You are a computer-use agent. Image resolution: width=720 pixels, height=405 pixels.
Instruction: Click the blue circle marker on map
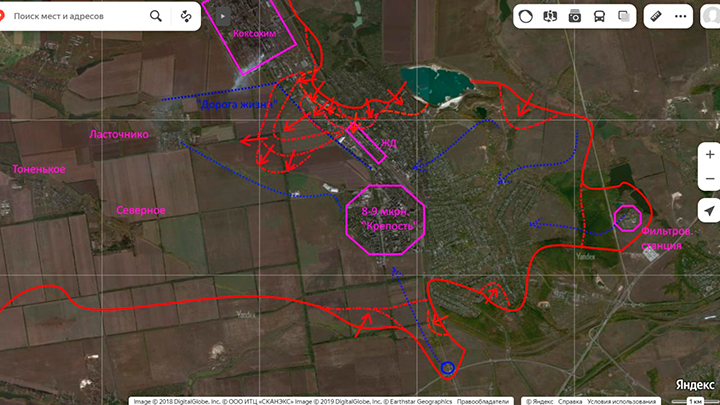pos(448,368)
